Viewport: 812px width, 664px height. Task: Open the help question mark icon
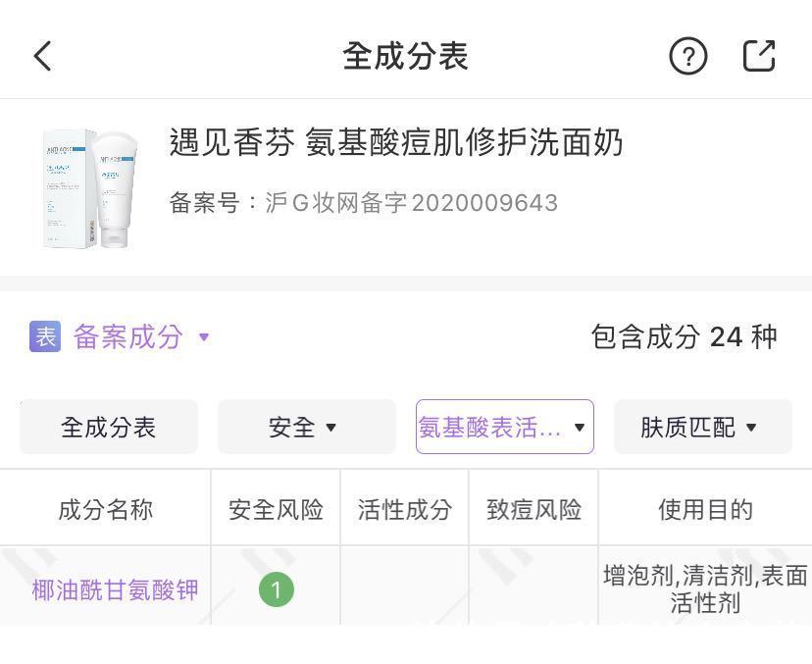(688, 57)
